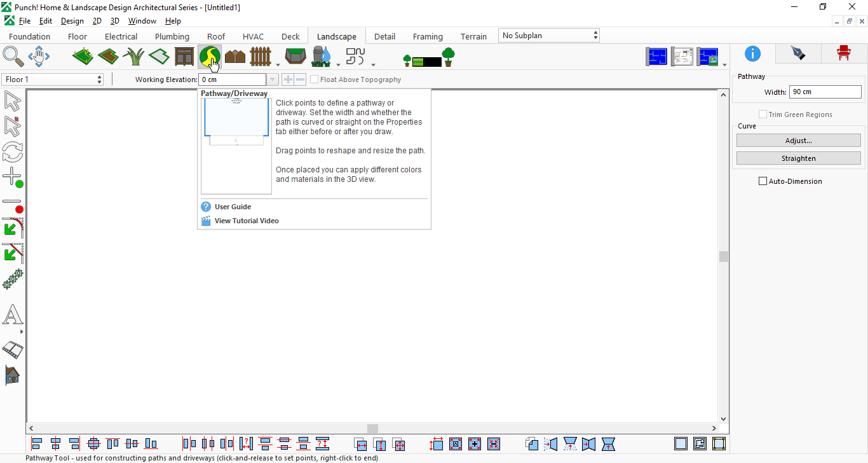This screenshot has width=868, height=463.
Task: Choose the retaining wall brown block tool
Action: pos(235,57)
